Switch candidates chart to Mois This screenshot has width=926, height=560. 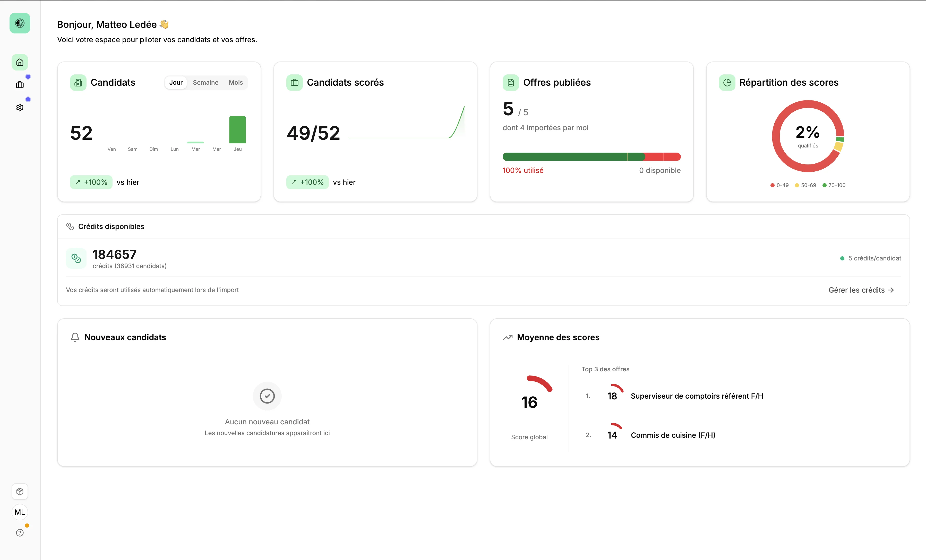pyautogui.click(x=236, y=83)
